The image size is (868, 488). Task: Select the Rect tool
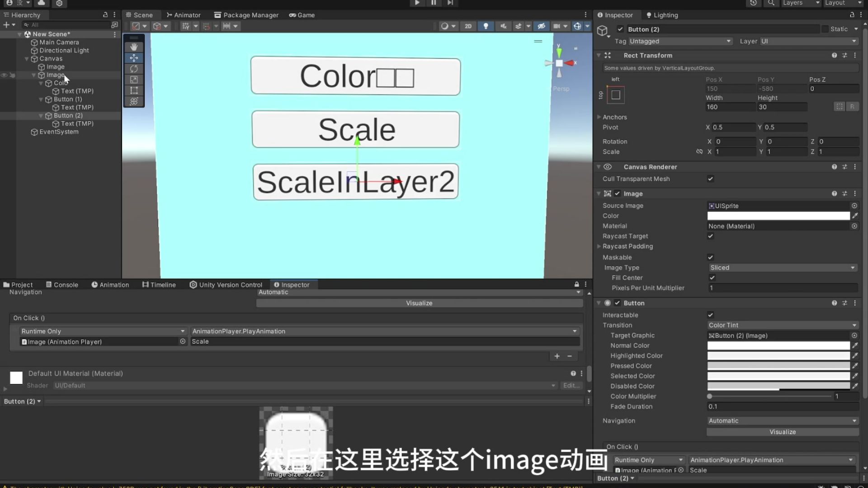(134, 90)
